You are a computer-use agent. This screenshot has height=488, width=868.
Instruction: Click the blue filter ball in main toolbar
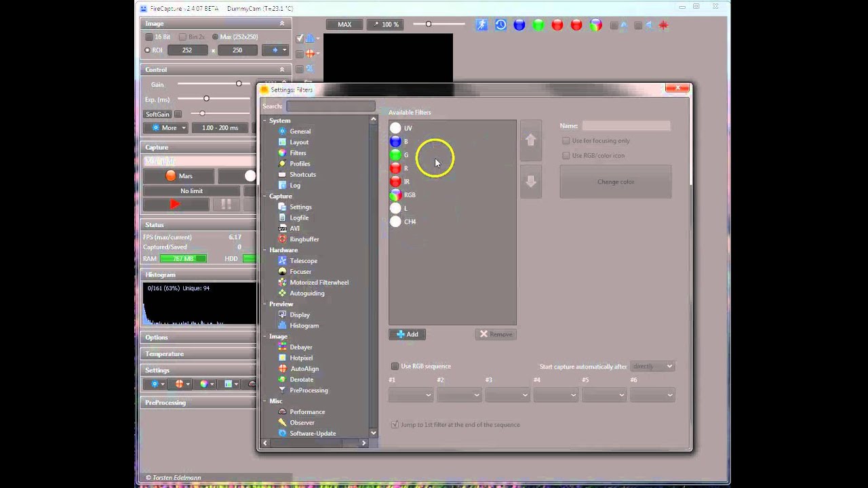(x=519, y=25)
